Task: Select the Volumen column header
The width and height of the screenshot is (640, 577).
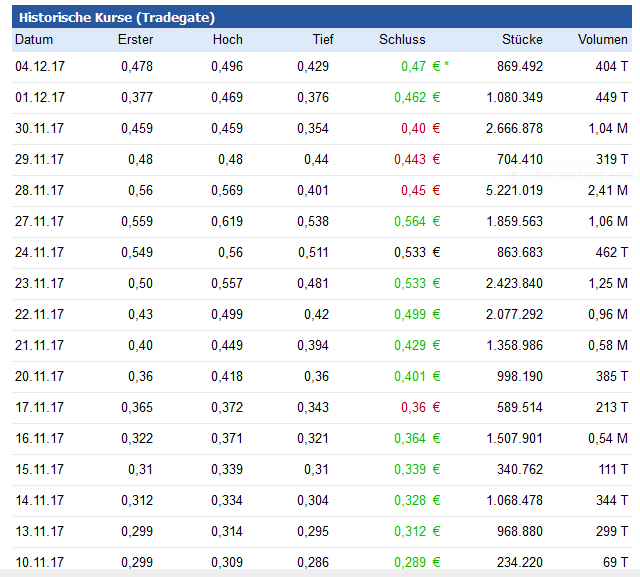Action: point(602,40)
